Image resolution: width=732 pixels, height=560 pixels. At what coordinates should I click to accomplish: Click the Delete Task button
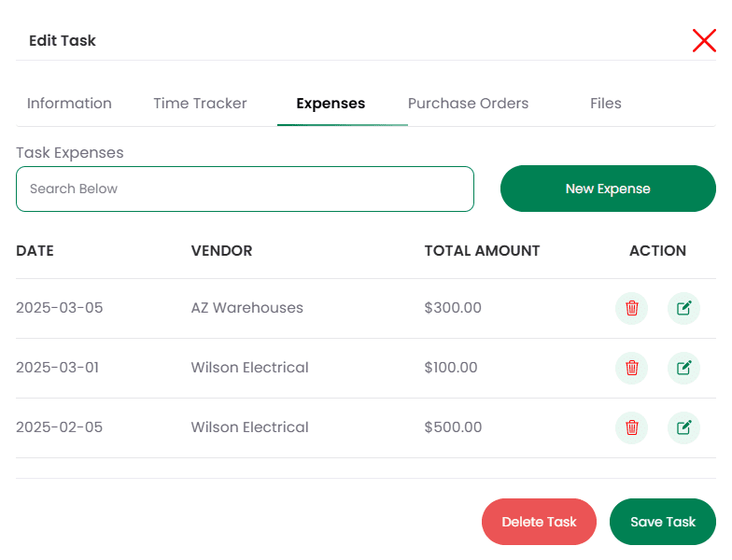point(540,522)
